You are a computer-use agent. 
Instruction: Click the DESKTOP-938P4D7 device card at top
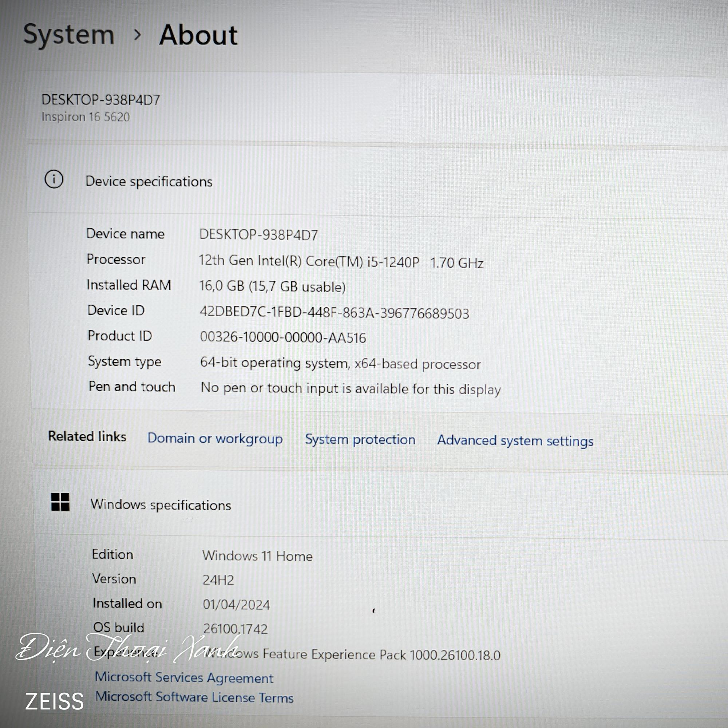[x=377, y=107]
